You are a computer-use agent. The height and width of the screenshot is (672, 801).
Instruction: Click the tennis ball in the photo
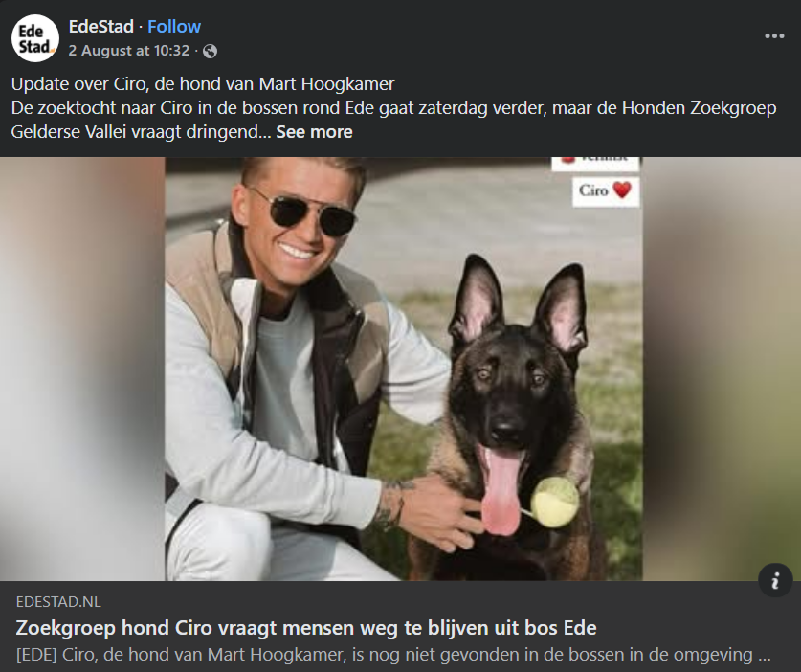coord(554,503)
